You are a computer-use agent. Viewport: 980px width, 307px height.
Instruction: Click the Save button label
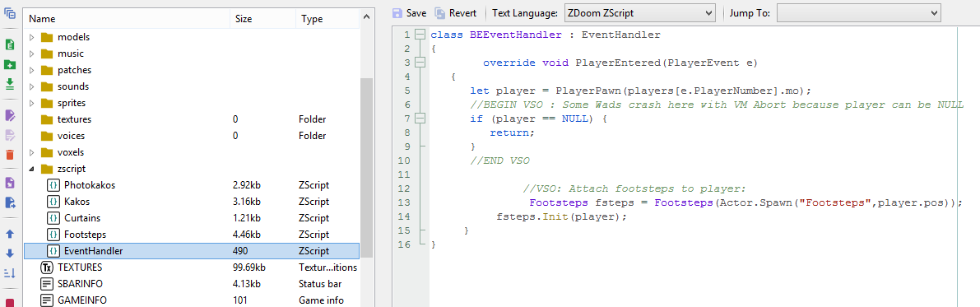coord(416,13)
